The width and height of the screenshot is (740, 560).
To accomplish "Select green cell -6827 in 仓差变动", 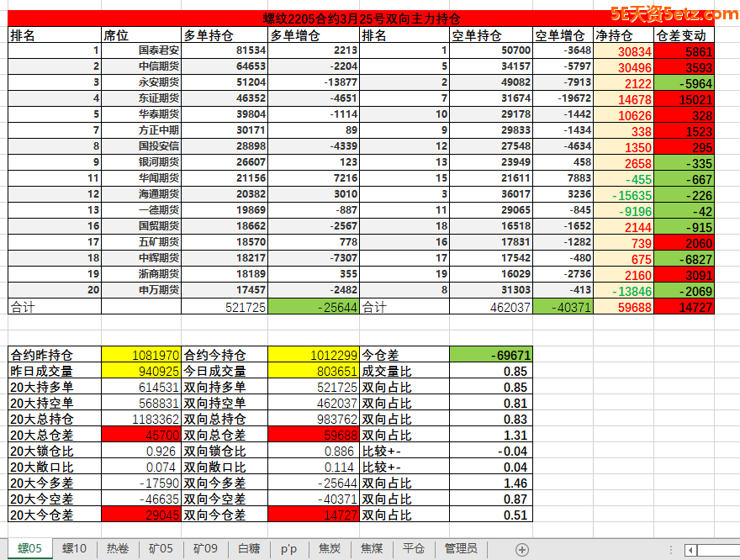I will tap(684, 258).
